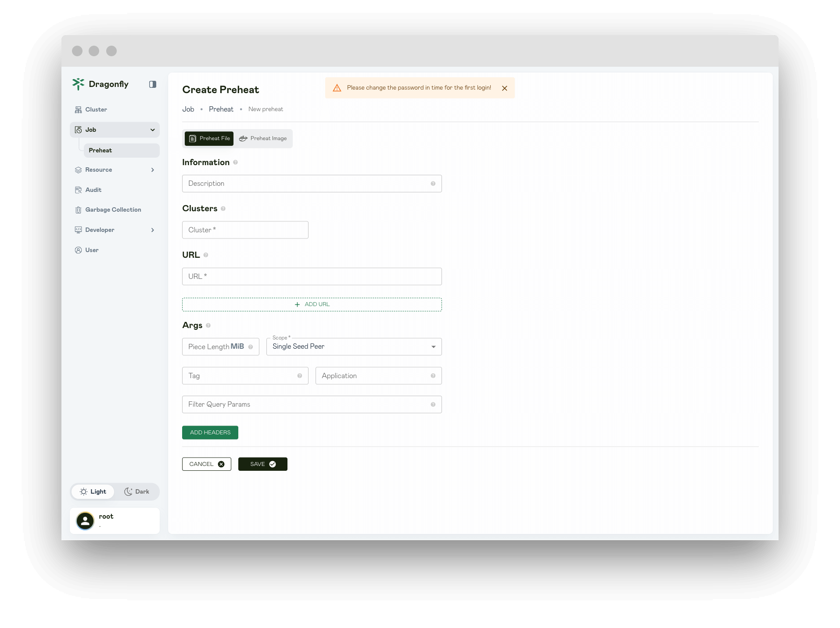Open the Cluster selection field
Viewport: 840px width, 628px height.
tap(245, 230)
